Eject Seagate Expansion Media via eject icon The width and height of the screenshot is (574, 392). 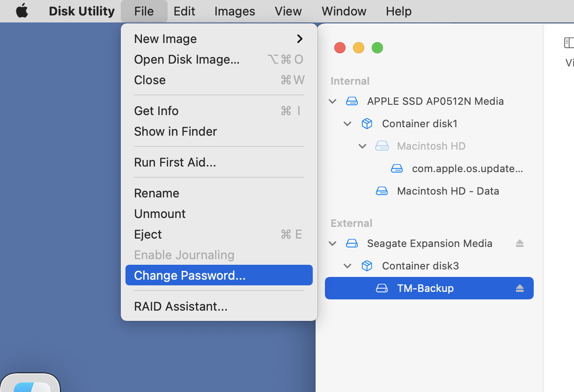(520, 243)
